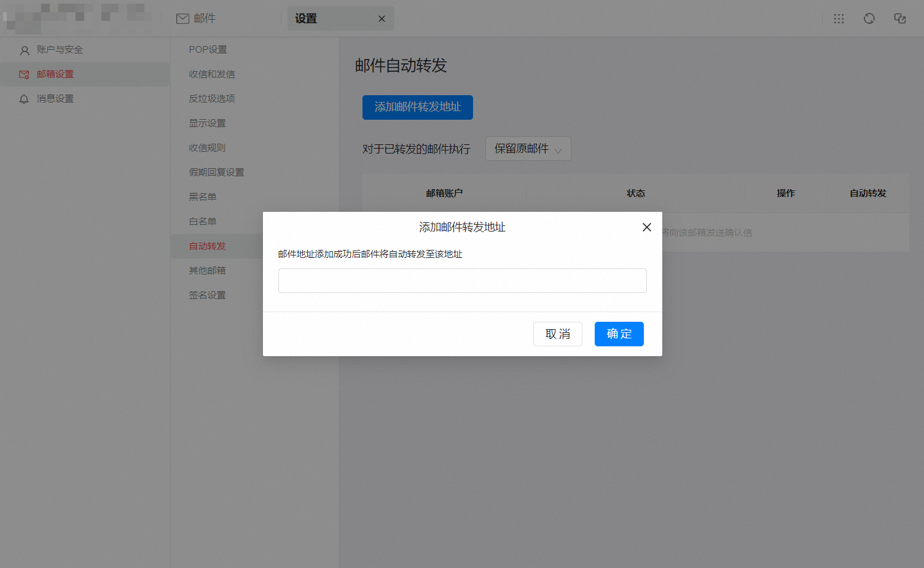Click the dialog title 添加邮件转发地址
The width and height of the screenshot is (924, 568).
click(463, 227)
